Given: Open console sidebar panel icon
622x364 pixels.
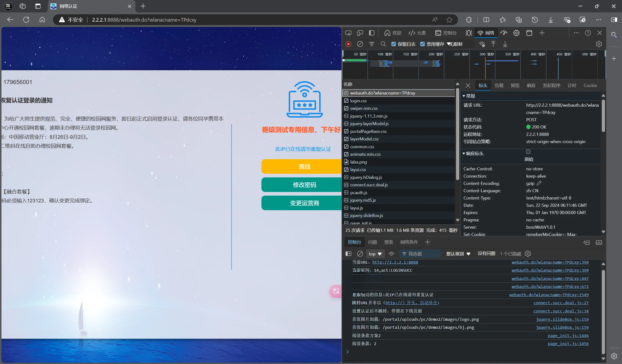Looking at the screenshot, I should coord(348,254).
